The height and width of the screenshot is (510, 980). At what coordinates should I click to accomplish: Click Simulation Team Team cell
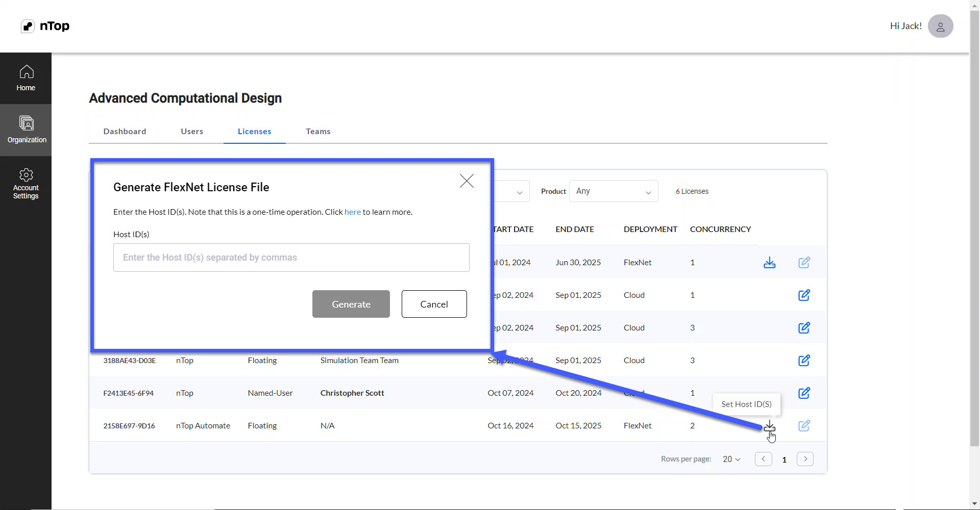point(359,361)
